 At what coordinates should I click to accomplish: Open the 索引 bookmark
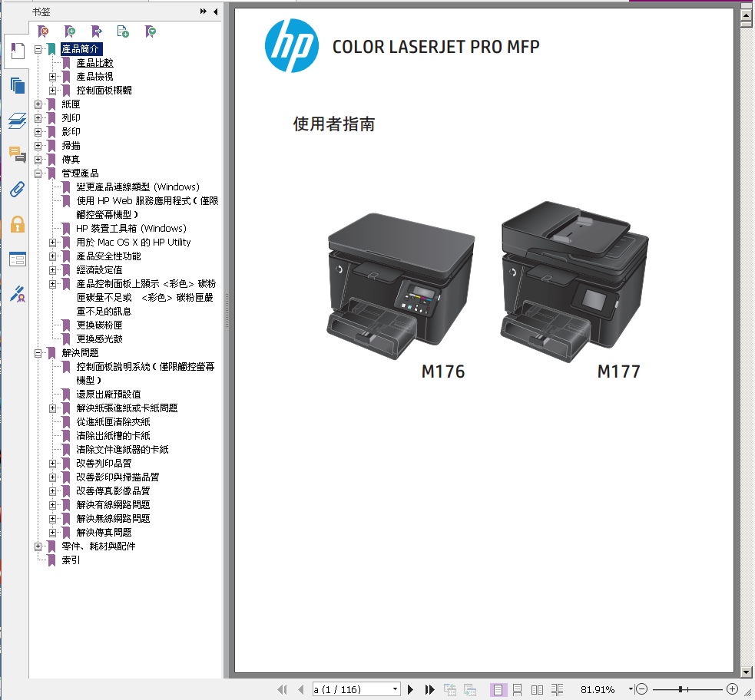(71, 560)
